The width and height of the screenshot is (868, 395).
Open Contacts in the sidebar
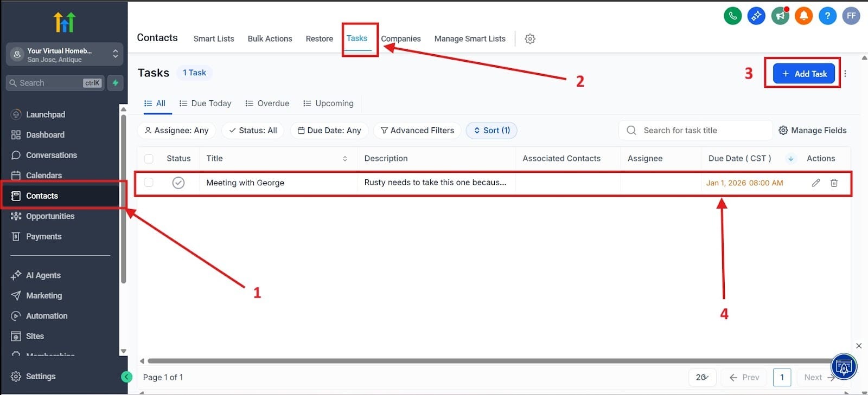point(61,196)
